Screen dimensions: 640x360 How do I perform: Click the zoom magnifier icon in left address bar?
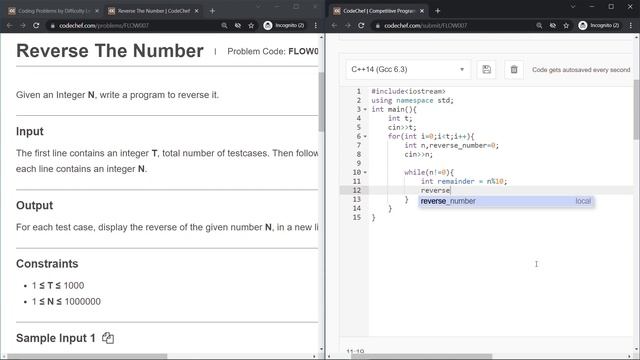coord(224,25)
